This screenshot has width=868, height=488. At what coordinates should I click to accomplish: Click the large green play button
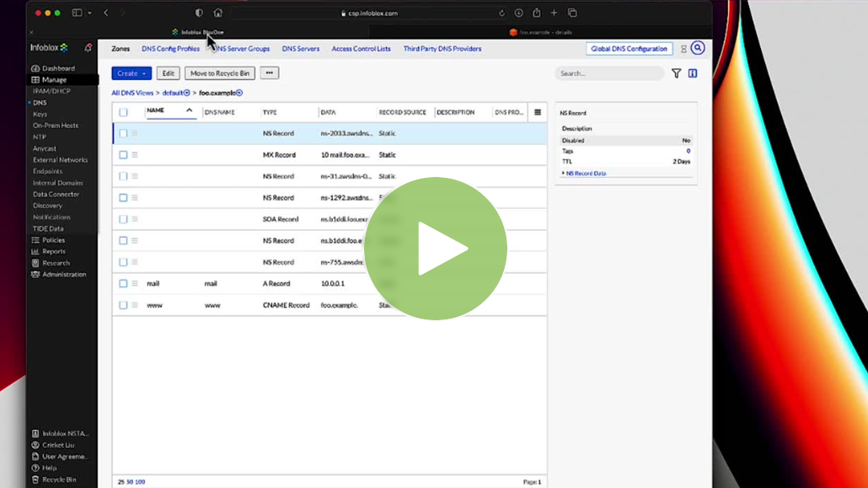(x=436, y=249)
